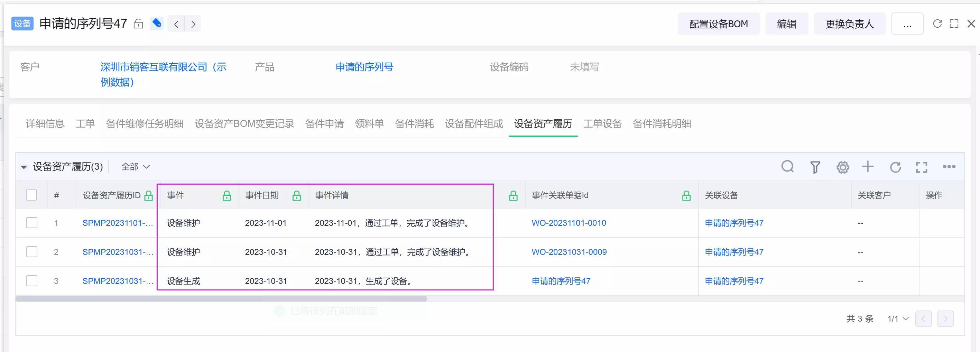Go to next record arrow
Image resolution: width=980 pixels, height=352 pixels.
(193, 24)
